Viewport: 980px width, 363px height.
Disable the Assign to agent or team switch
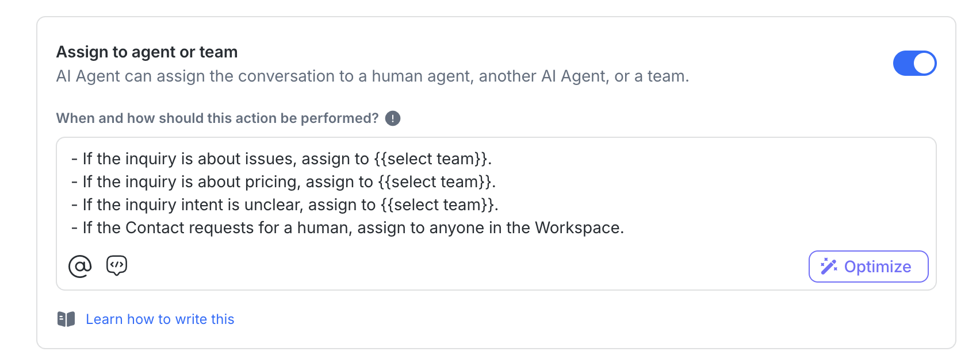coord(914,63)
